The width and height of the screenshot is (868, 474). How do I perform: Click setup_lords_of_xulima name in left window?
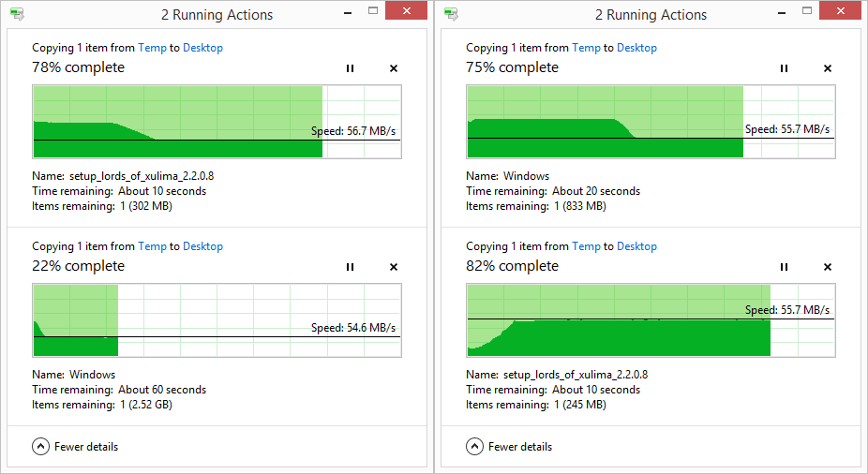point(142,176)
